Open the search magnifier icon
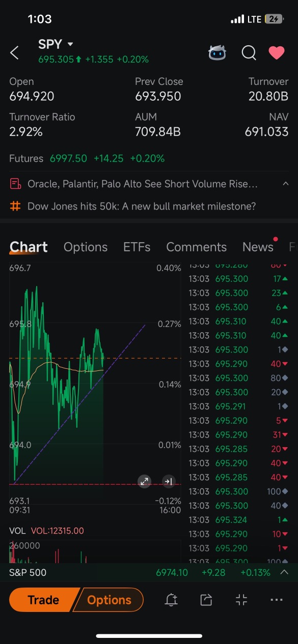Image resolution: width=298 pixels, height=644 pixels. pos(249,52)
